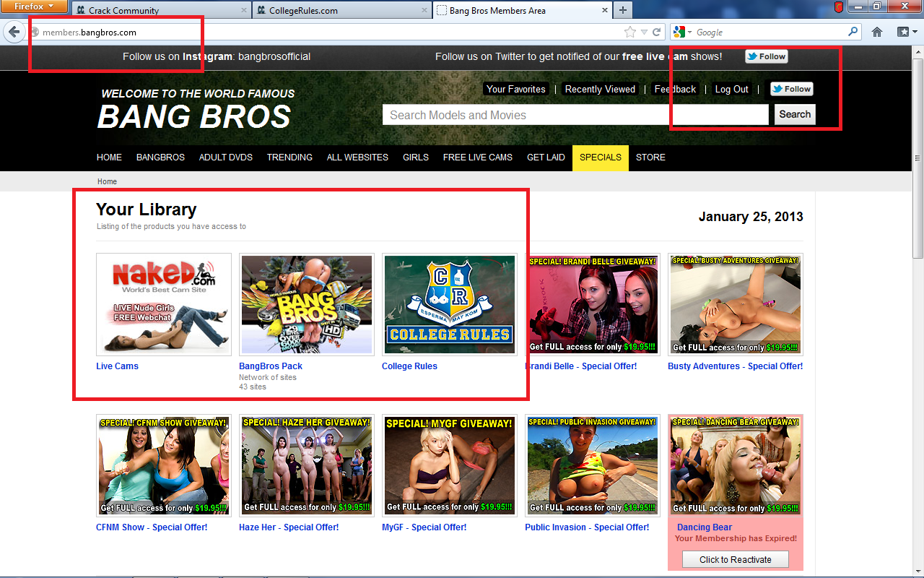
Task: Click the Follow button beside Log Out
Action: (792, 89)
